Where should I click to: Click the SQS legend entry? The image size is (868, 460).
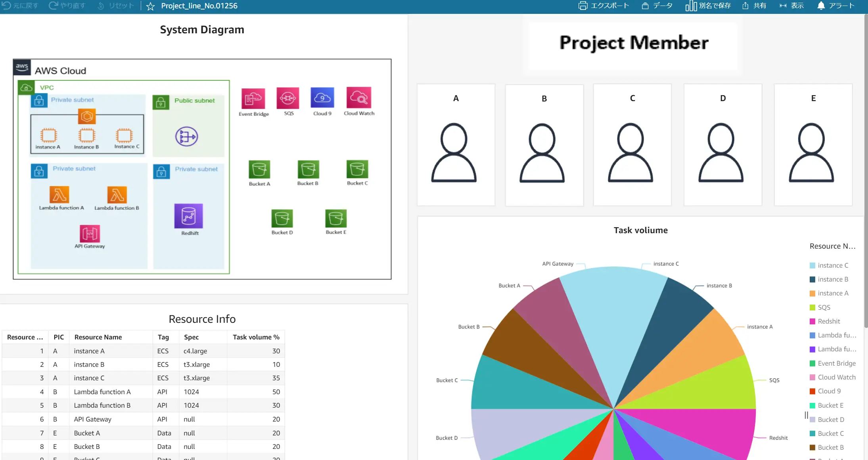coord(820,307)
